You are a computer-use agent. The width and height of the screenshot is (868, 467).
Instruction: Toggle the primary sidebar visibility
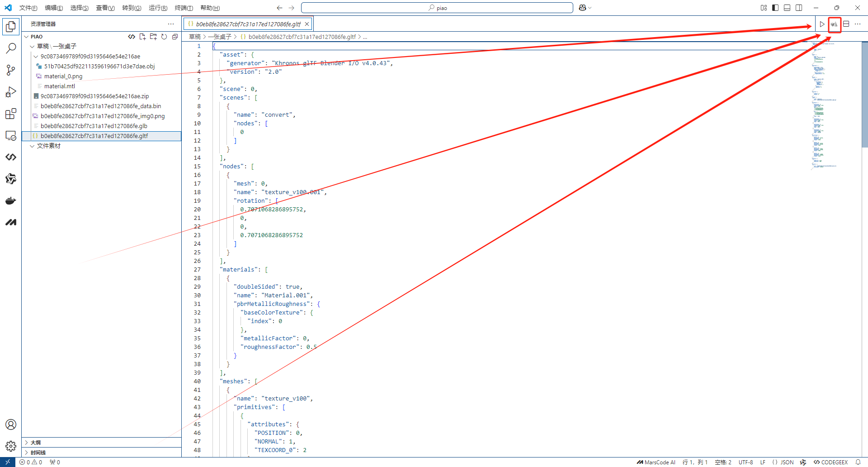click(775, 8)
